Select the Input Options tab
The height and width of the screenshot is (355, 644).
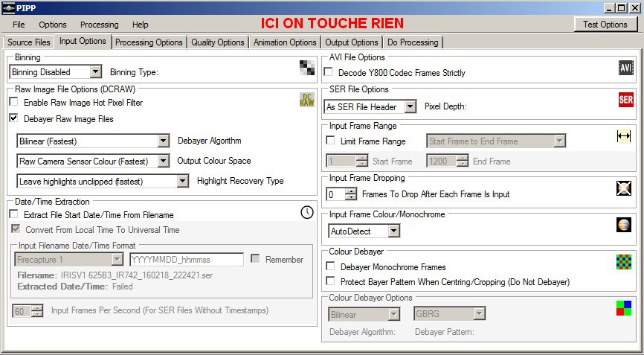[x=83, y=41]
